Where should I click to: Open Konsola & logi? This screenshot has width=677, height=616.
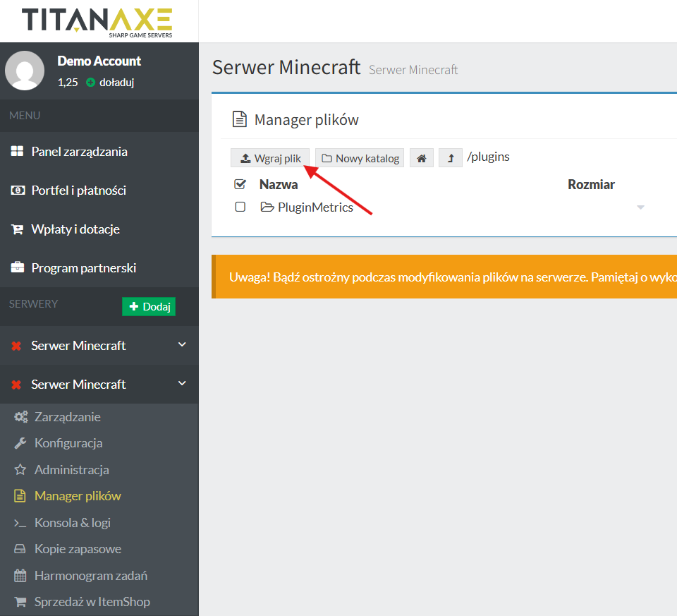[x=72, y=523]
